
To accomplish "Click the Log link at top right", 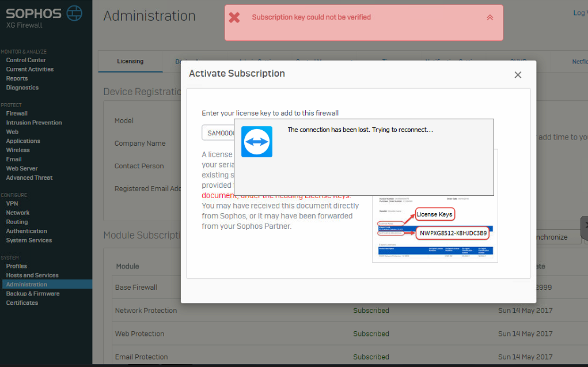I will coord(580,13).
